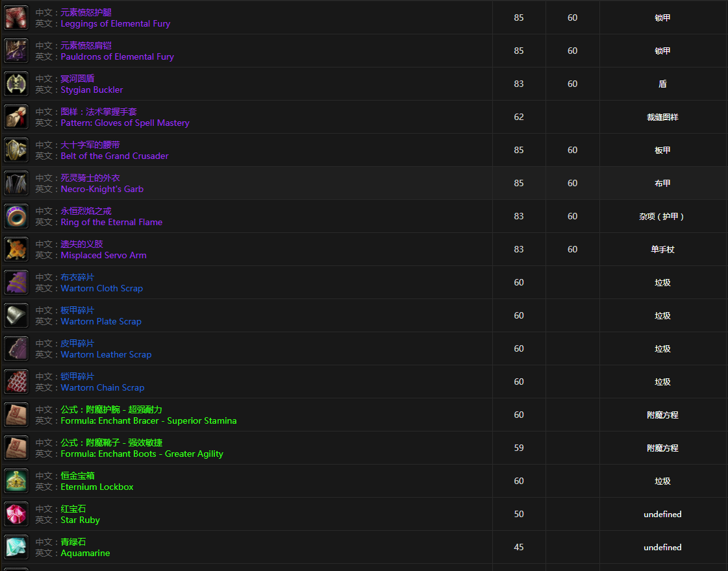728x571 pixels.
Task: Select the 单手杖 type cell
Action: pos(662,250)
